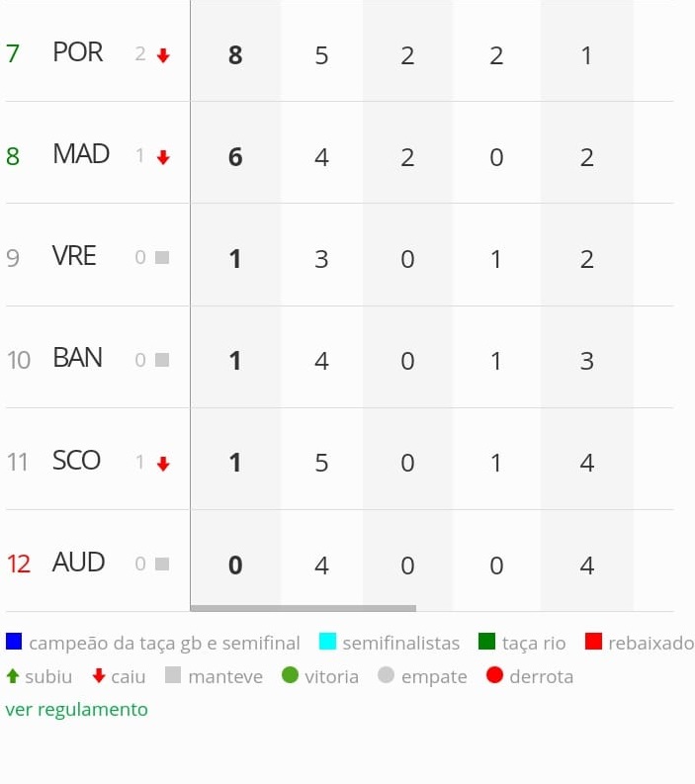
Task: Click the horizontal scrollbar under the table
Action: [x=303, y=608]
